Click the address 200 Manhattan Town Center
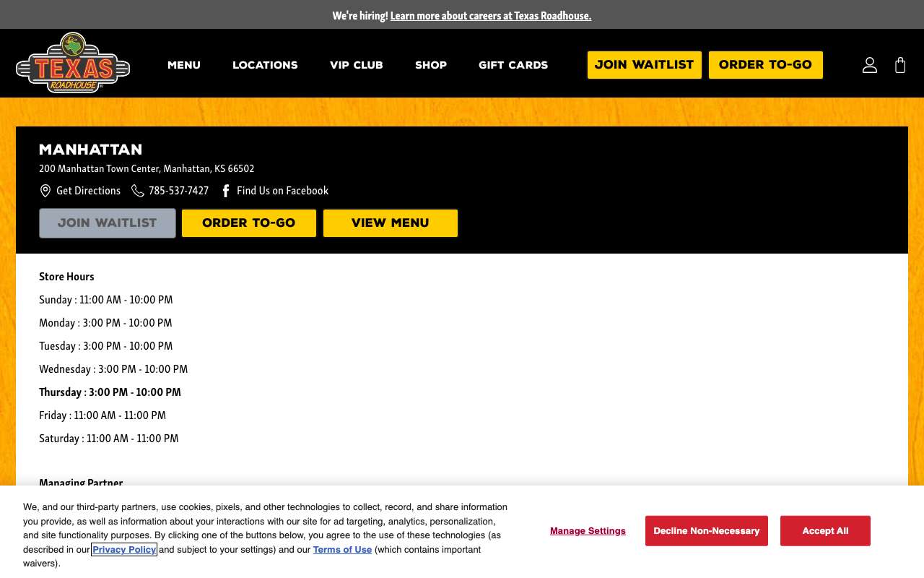 coord(147,168)
